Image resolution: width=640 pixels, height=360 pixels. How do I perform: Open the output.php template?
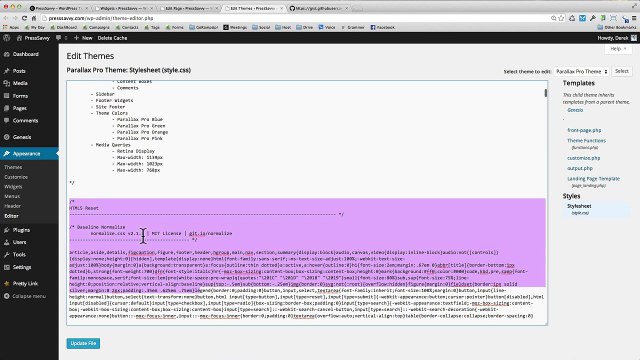point(580,168)
